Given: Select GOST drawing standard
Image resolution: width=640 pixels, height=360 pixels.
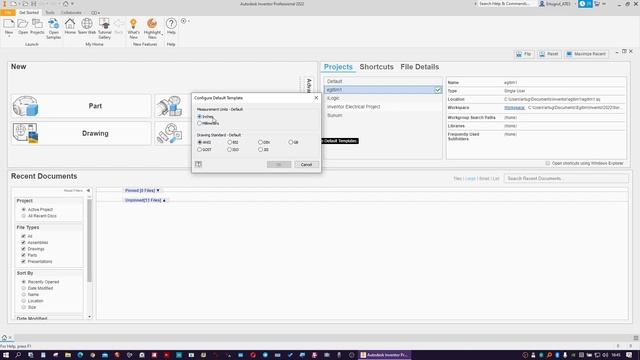Looking at the screenshot, I should pos(200,150).
